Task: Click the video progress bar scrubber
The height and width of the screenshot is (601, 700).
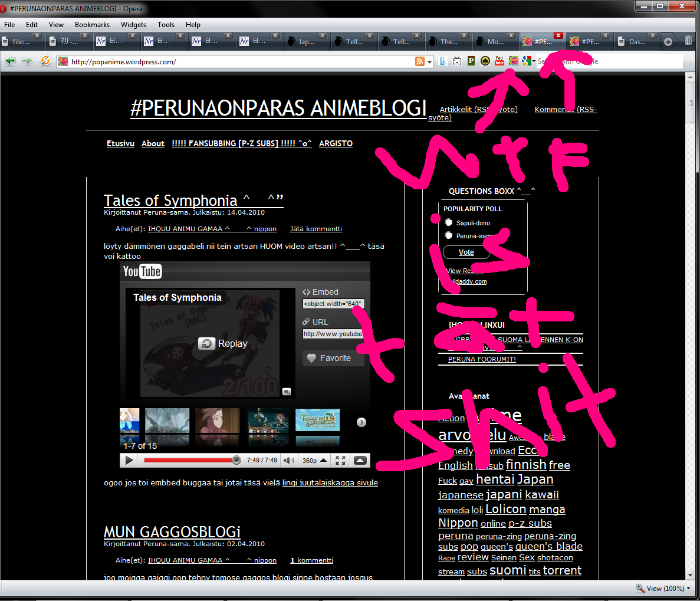Action: (x=236, y=460)
